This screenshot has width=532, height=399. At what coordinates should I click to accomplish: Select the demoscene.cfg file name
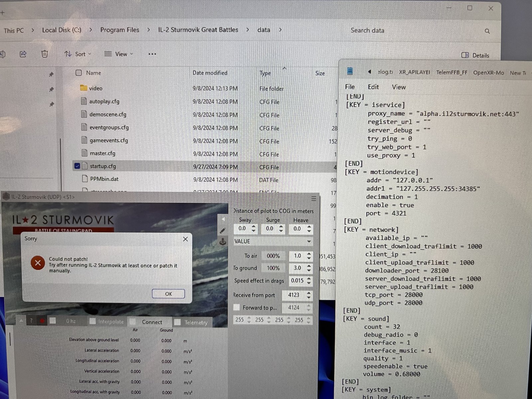coord(108,114)
